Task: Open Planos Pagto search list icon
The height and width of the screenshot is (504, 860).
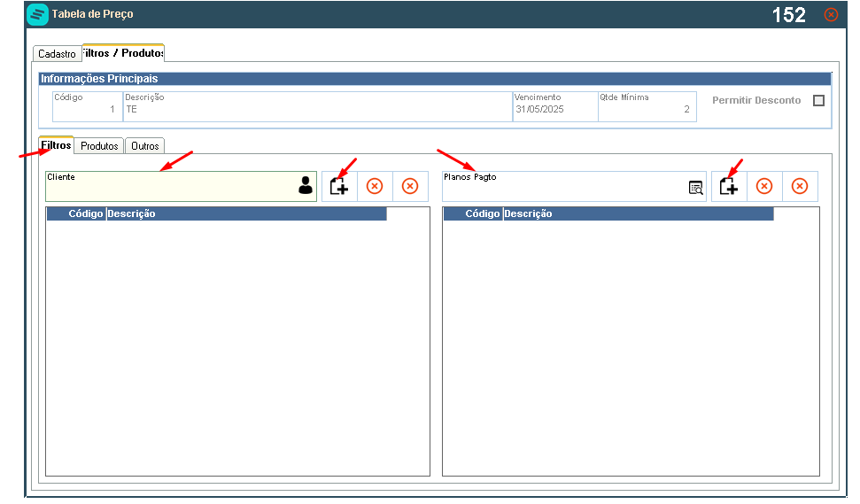Action: click(x=695, y=188)
